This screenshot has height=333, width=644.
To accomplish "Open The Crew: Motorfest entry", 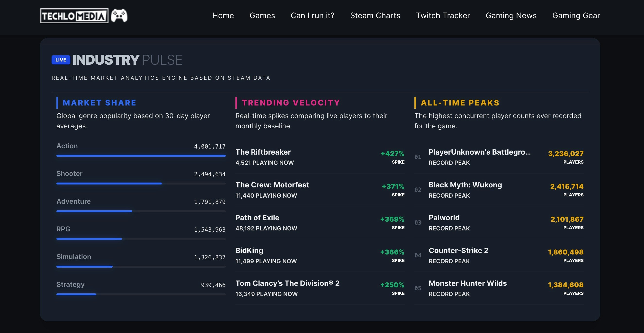I will (272, 185).
